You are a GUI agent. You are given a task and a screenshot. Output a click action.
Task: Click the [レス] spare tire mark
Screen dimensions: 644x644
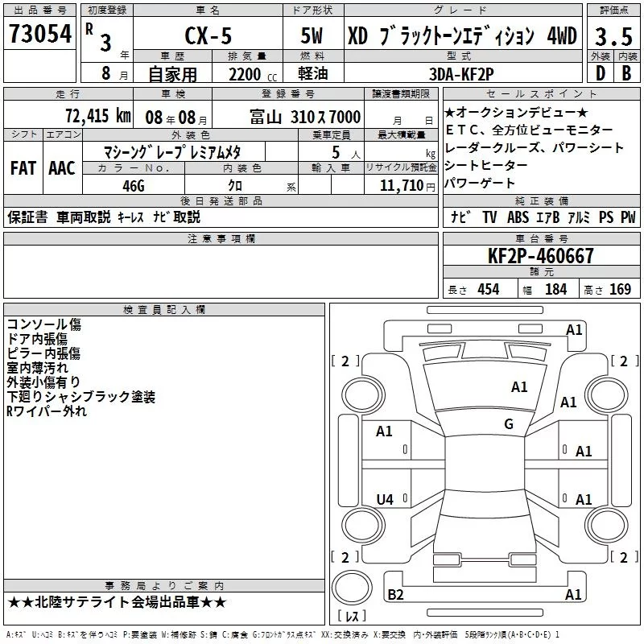(352, 616)
